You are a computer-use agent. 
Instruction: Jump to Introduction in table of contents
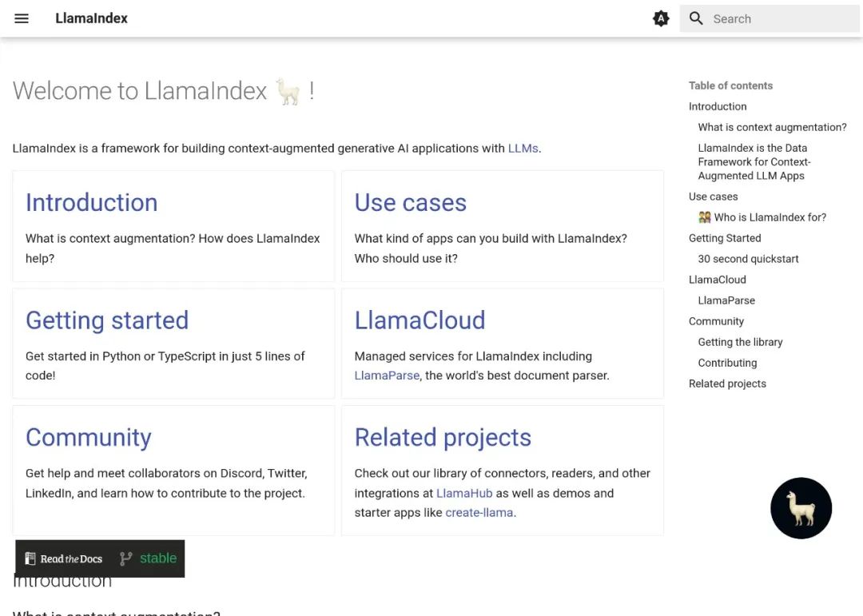pyautogui.click(x=717, y=106)
